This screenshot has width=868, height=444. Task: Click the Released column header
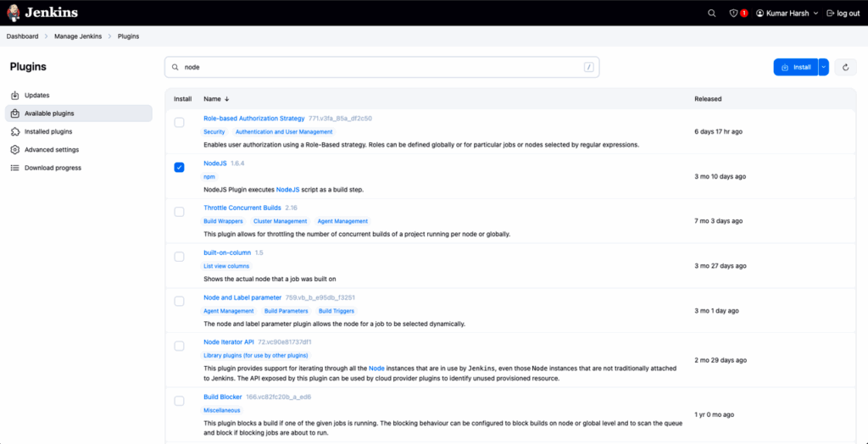pyautogui.click(x=708, y=99)
